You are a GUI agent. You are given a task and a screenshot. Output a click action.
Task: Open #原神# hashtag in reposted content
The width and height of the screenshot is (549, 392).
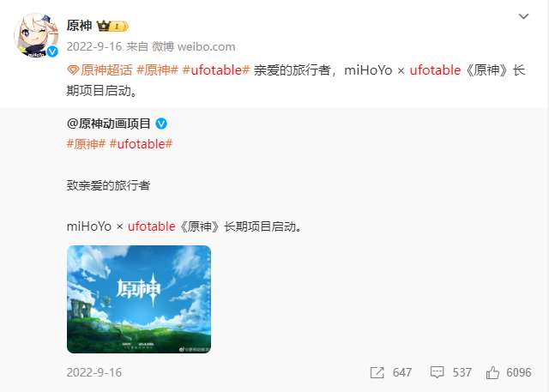click(x=86, y=144)
